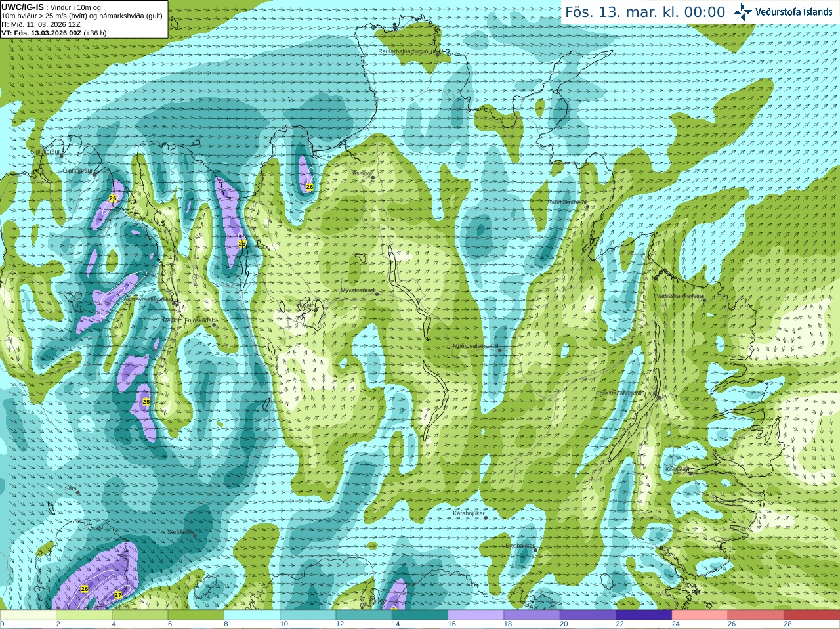Click the Raufarhafnarflugvöllur station label
The width and height of the screenshot is (840, 629).
pos(407,51)
